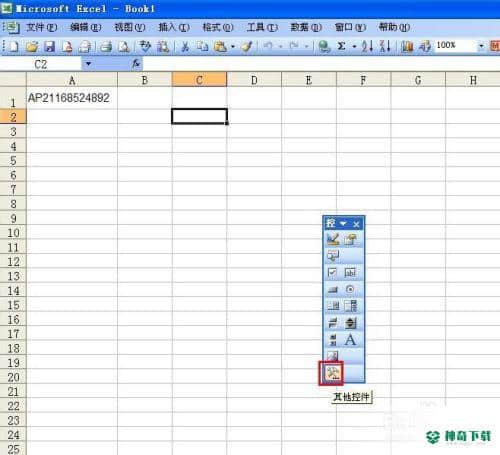Click the Save icon in the toolbar

tap(49, 46)
